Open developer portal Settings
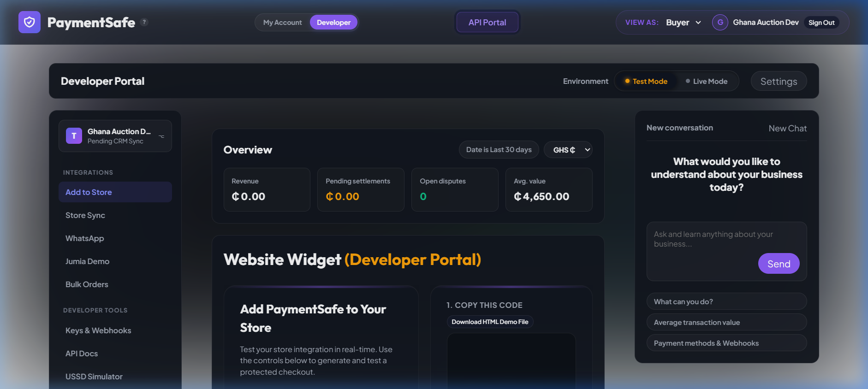This screenshot has height=389, width=868. [x=779, y=81]
